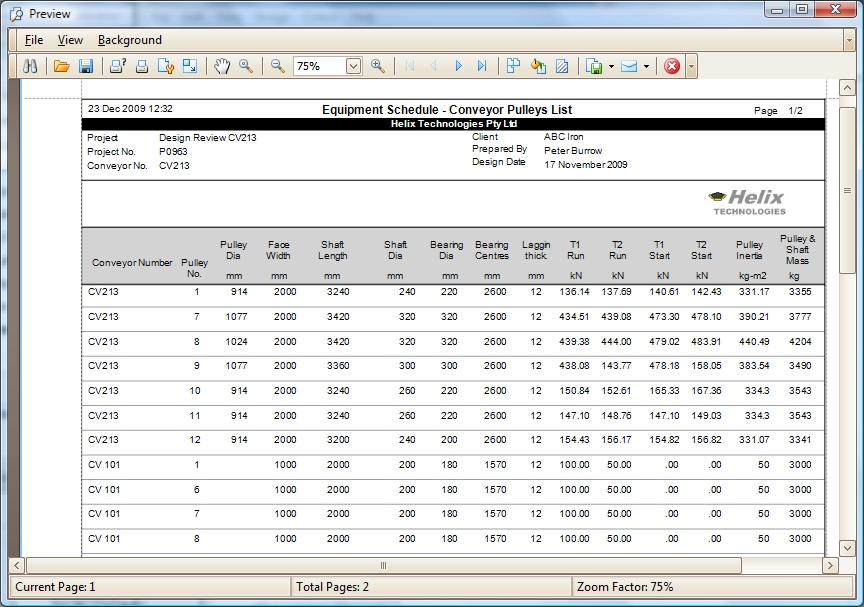Click the preparer name 'Peter Burrow'
This screenshot has height=607, width=864.
pyautogui.click(x=573, y=150)
